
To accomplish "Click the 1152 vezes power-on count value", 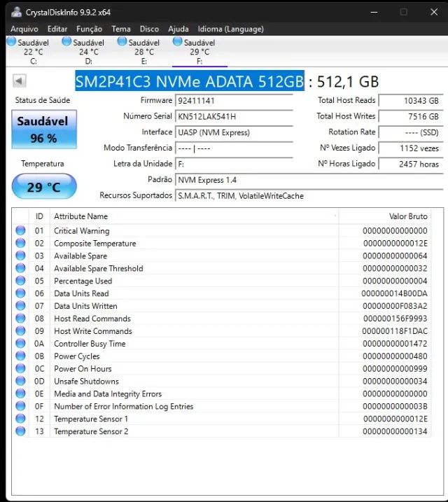I will point(411,148).
